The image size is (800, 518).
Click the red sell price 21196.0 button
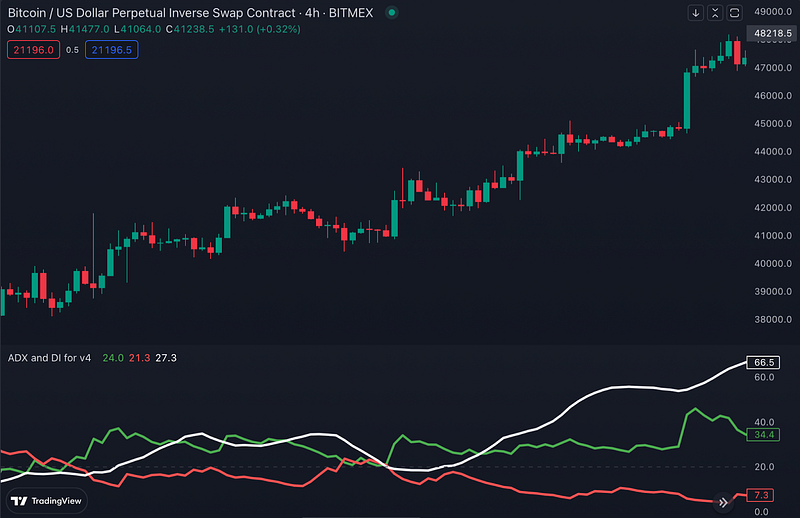coord(33,50)
